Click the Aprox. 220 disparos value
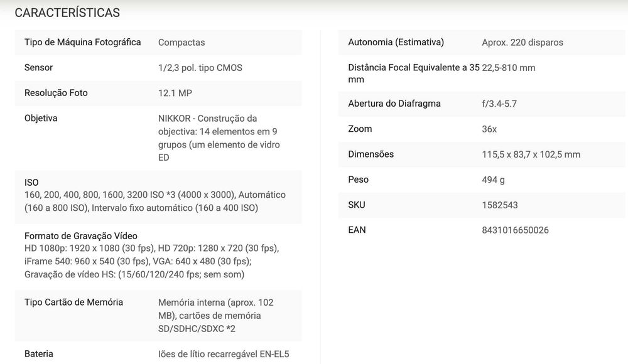The image size is (628, 364). pos(522,43)
